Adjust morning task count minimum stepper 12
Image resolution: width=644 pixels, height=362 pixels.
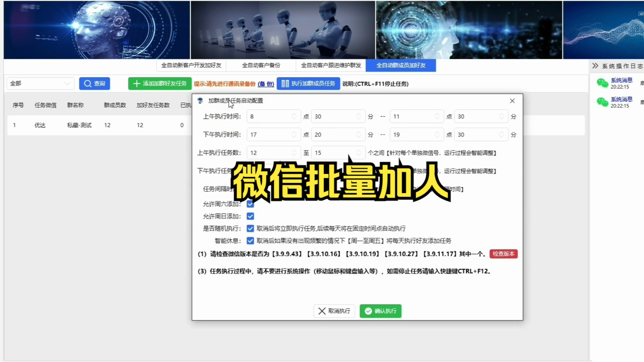pyautogui.click(x=294, y=153)
